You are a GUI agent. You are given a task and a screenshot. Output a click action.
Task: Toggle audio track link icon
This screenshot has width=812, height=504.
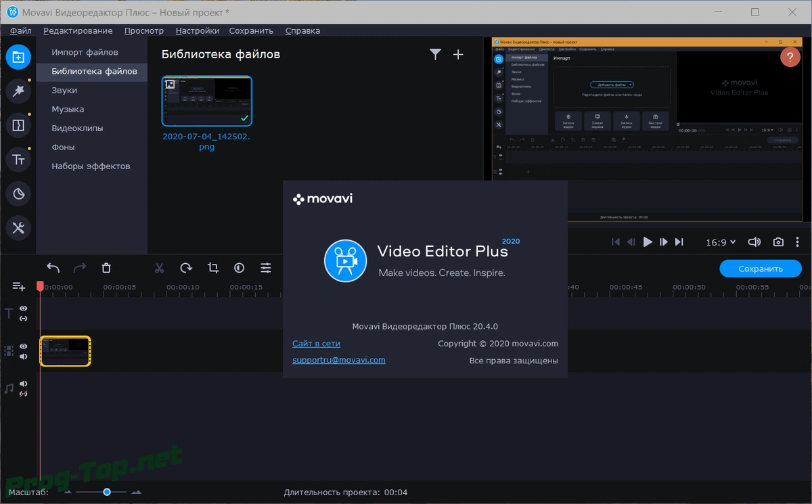(23, 394)
